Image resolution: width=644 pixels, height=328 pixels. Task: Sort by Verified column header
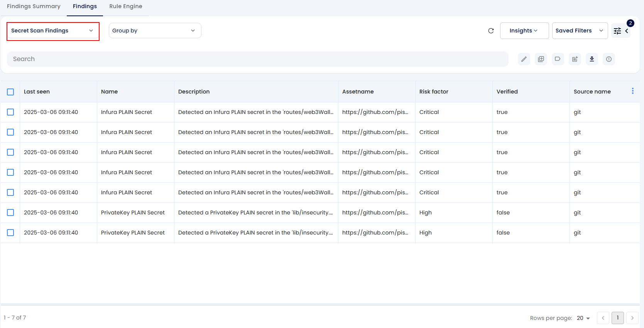tap(507, 92)
